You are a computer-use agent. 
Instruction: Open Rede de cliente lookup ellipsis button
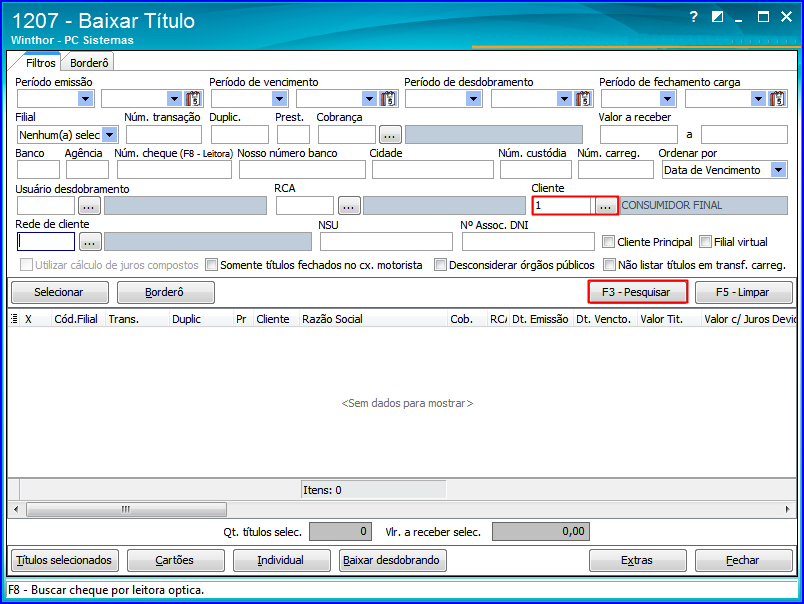tap(90, 241)
